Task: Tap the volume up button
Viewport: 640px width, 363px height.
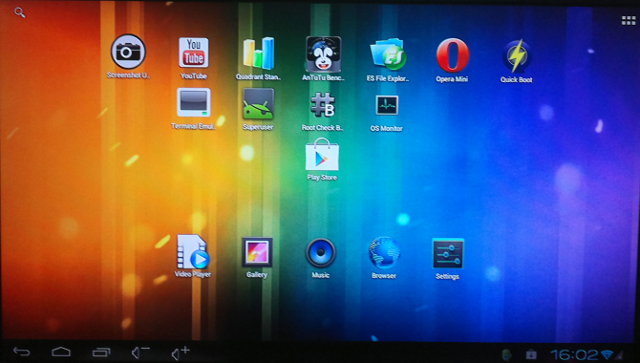Action: [x=180, y=352]
